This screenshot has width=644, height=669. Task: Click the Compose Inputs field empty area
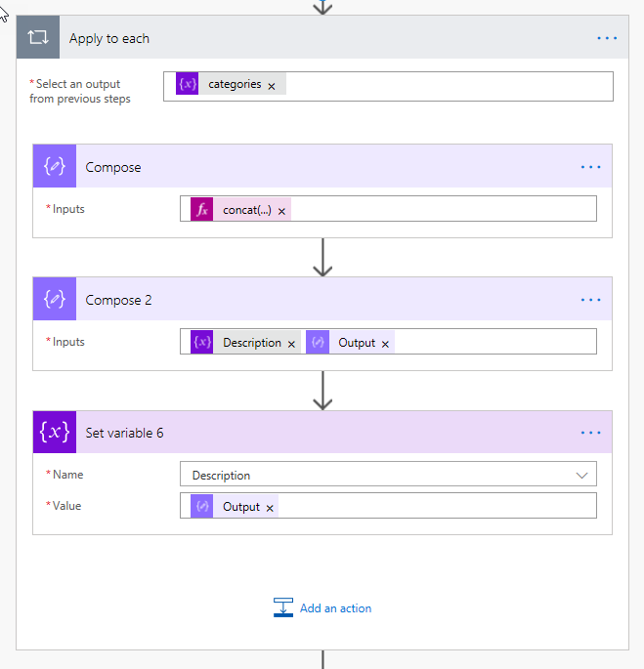[440, 210]
